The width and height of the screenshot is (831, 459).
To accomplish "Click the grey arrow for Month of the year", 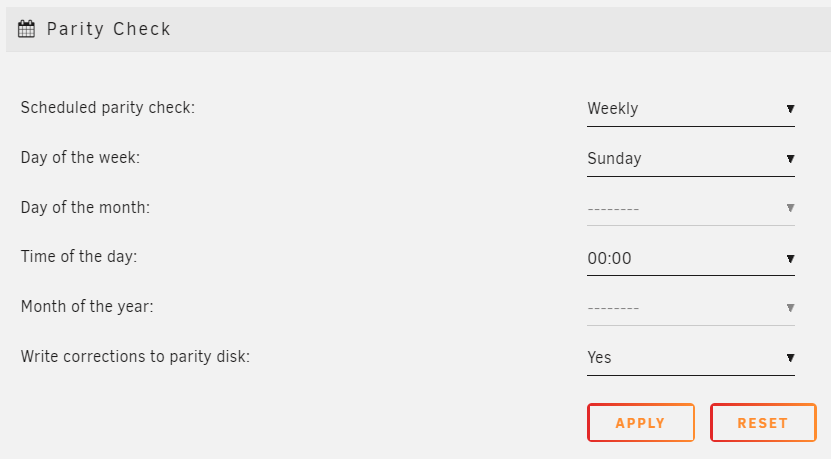I will (790, 307).
